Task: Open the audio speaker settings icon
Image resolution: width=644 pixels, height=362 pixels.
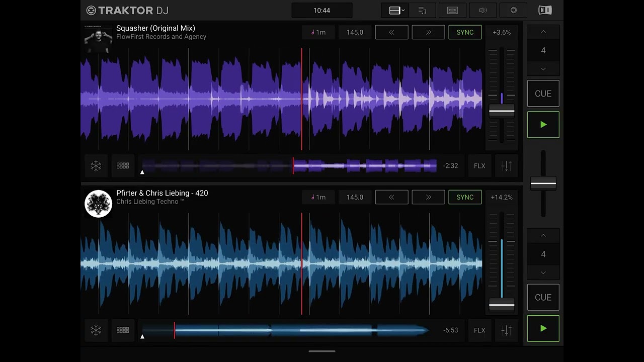Action: coord(482,10)
